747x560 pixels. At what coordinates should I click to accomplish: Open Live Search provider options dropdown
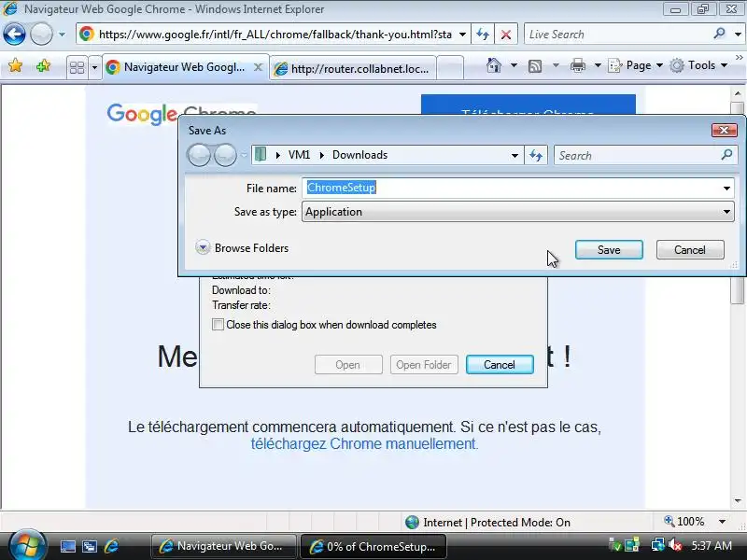[x=738, y=35]
